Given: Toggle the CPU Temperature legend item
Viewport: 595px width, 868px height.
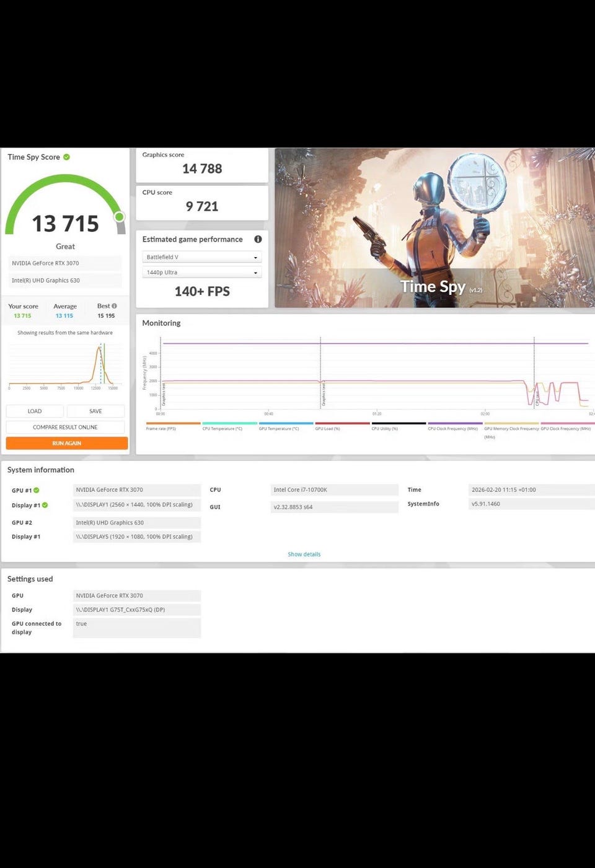Looking at the screenshot, I should point(229,426).
